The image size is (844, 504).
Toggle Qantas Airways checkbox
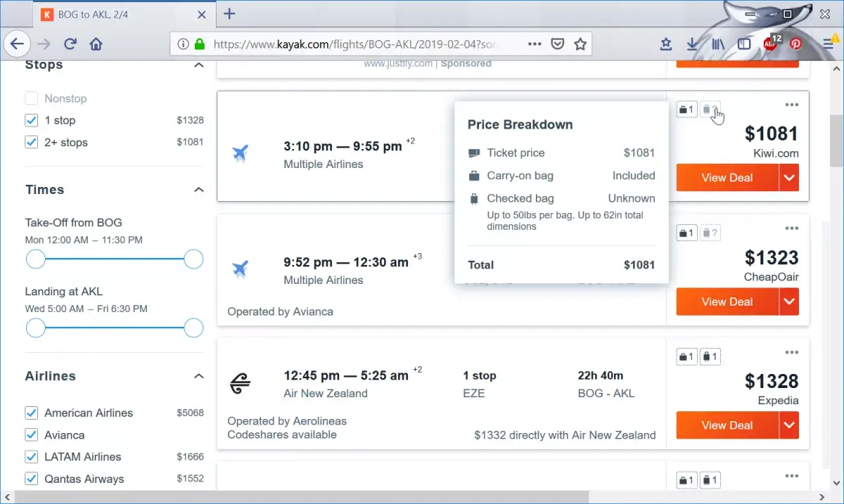[31, 479]
